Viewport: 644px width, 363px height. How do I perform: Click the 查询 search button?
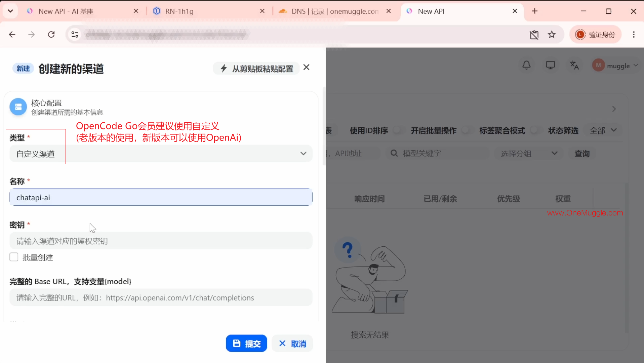[x=582, y=154]
